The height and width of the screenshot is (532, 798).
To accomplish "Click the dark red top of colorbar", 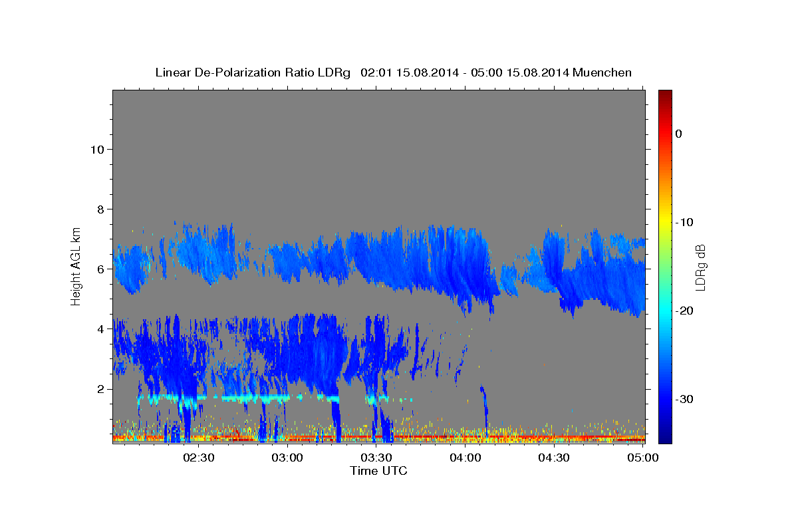I will 665,96.
